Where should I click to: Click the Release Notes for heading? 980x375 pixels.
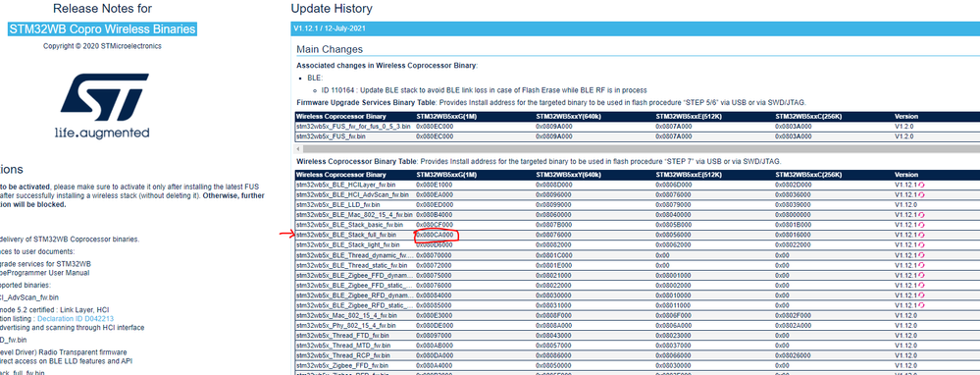(102, 9)
